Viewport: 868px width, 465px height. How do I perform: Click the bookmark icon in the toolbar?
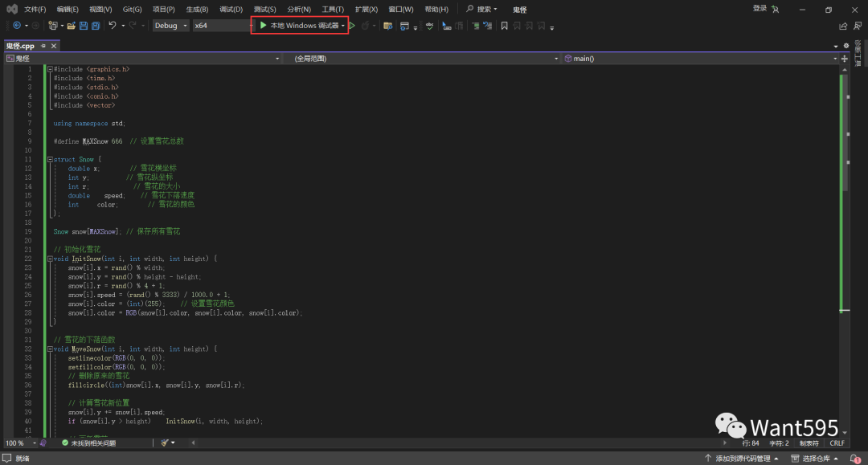(505, 26)
